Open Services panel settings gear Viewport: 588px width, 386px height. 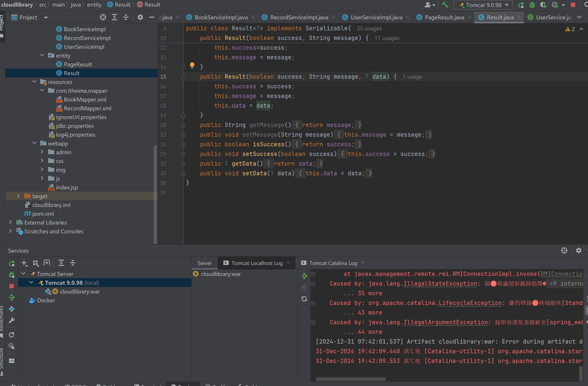point(578,251)
